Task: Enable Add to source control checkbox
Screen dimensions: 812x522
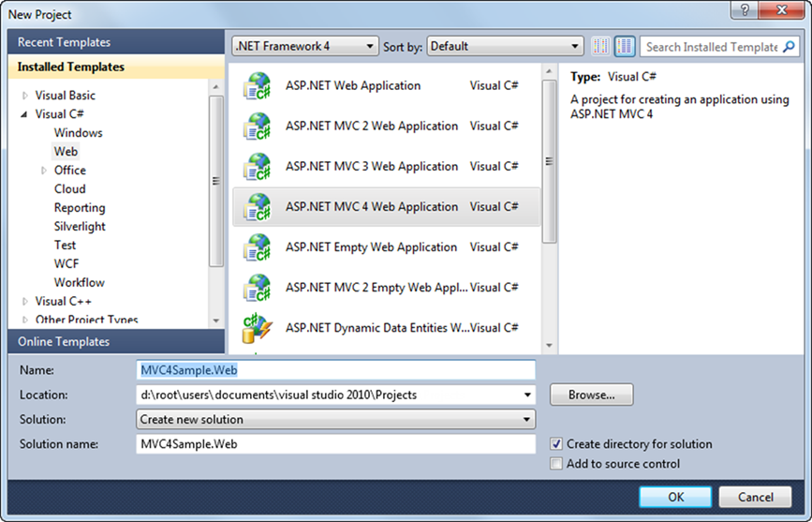Action: point(556,463)
